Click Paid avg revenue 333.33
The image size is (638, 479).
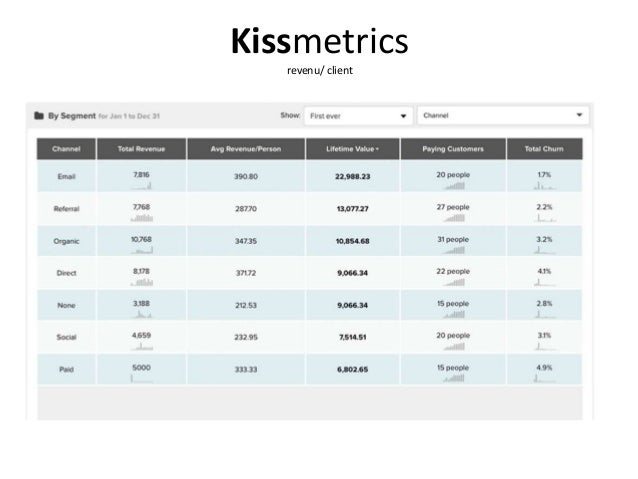246,370
